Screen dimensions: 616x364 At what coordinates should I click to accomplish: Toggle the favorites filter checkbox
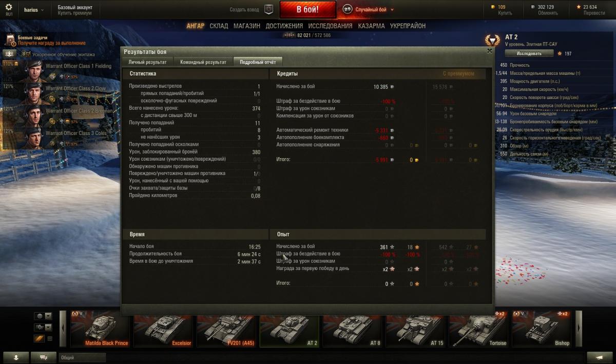point(50,339)
